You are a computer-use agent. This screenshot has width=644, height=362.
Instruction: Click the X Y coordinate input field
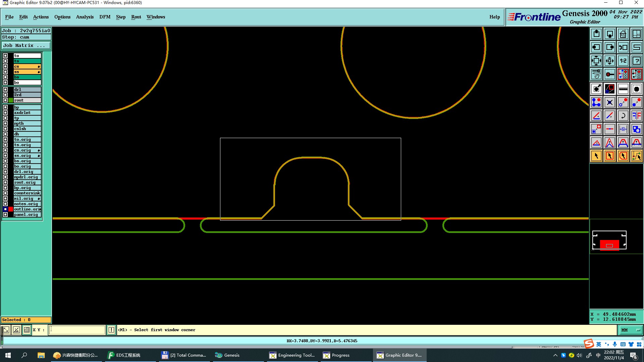coord(77,330)
